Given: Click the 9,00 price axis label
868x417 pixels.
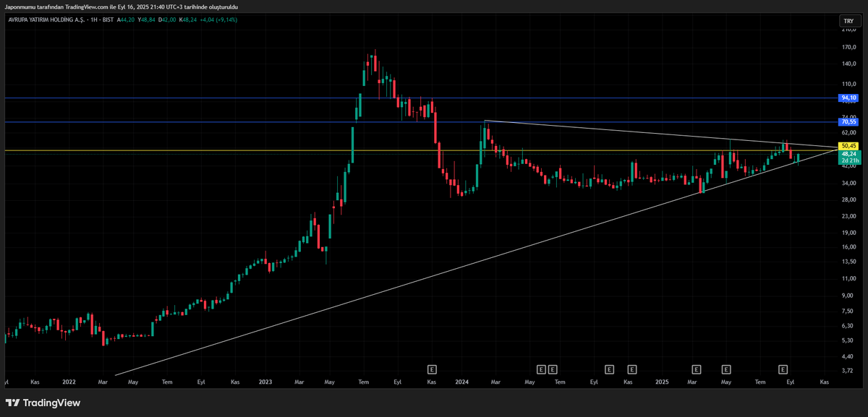Looking at the screenshot, I should (x=846, y=295).
